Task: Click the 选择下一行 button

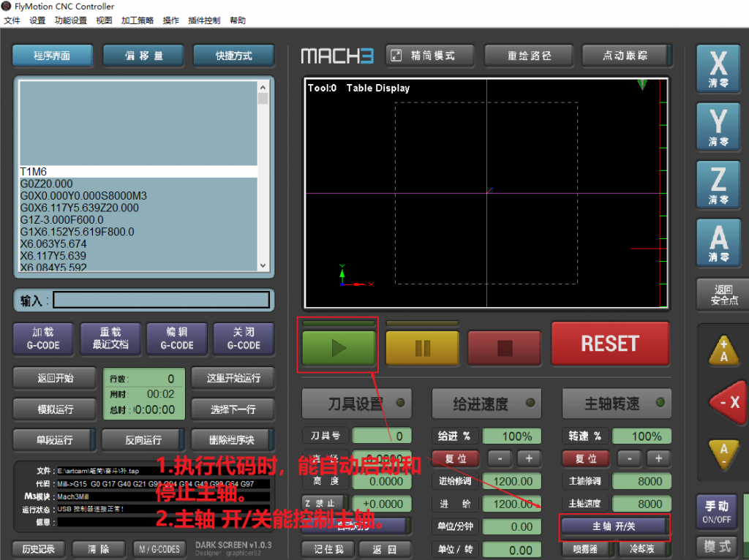Action: coord(233,409)
